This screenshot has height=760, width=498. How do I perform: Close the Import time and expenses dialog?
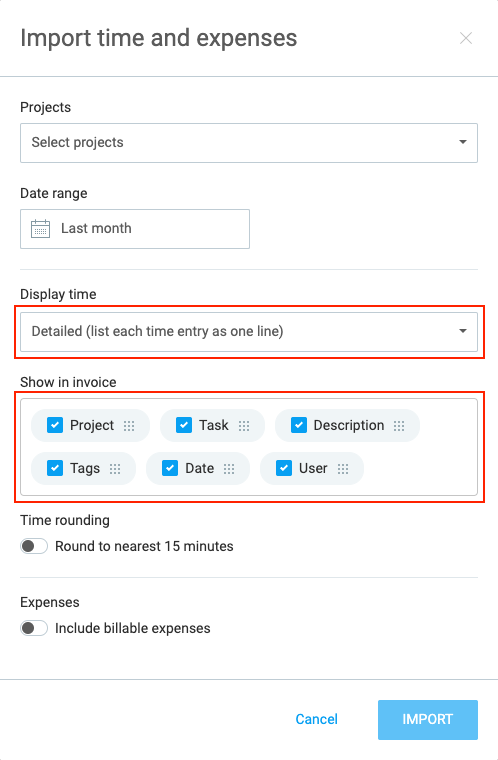coord(466,38)
